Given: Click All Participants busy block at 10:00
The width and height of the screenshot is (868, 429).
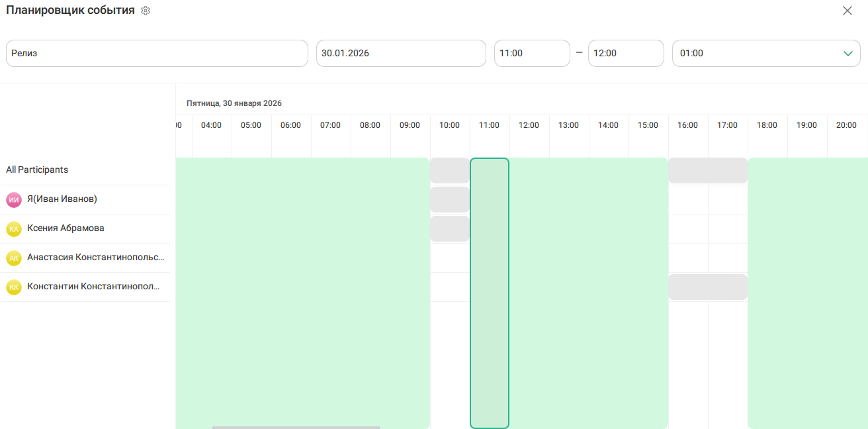Looking at the screenshot, I should [449, 170].
